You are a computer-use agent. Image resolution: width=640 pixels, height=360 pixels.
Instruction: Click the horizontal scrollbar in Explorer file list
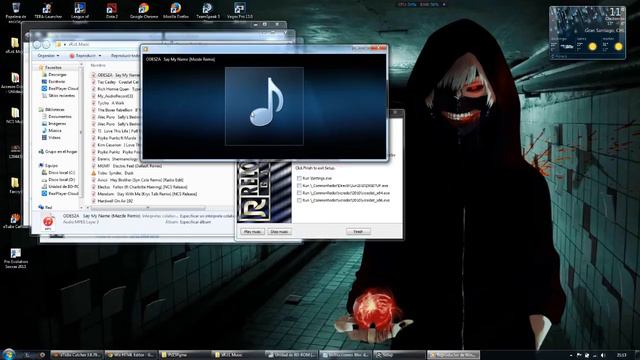pos(147,208)
